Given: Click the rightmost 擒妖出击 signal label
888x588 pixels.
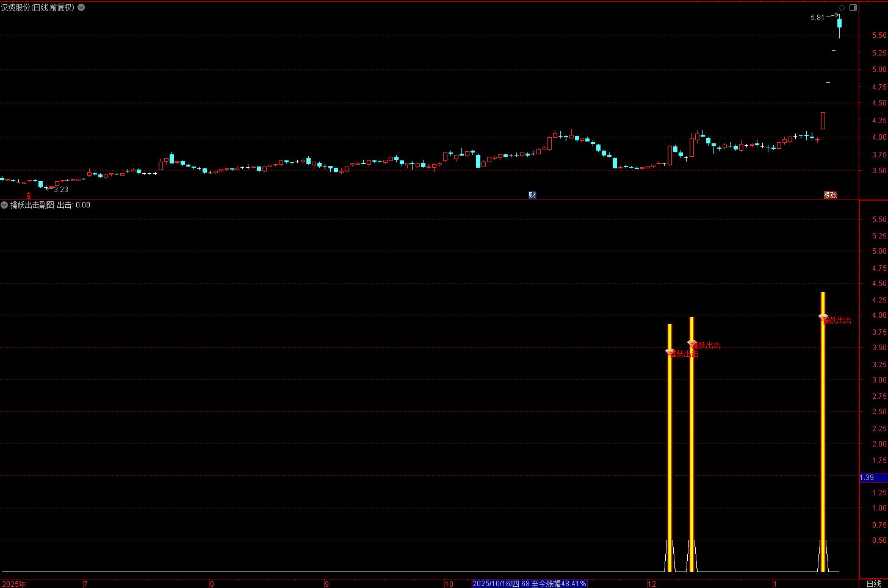Looking at the screenshot, I should tap(837, 320).
